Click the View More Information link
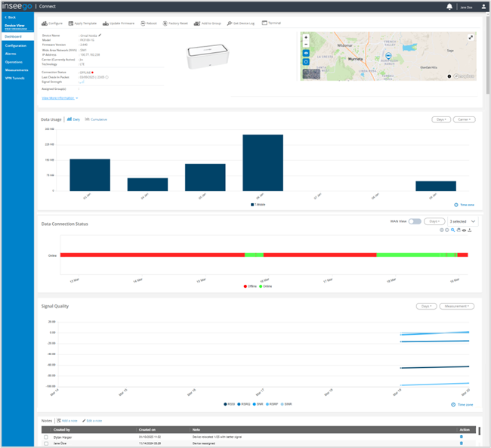The image size is (491, 448). tap(60, 98)
